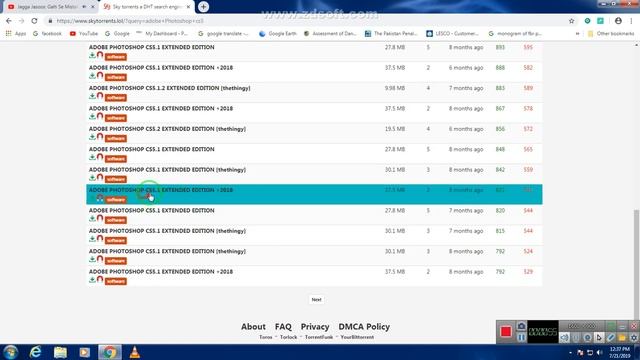640x360 pixels.
Task: Close the Sky torrents tab
Action: 188,7
